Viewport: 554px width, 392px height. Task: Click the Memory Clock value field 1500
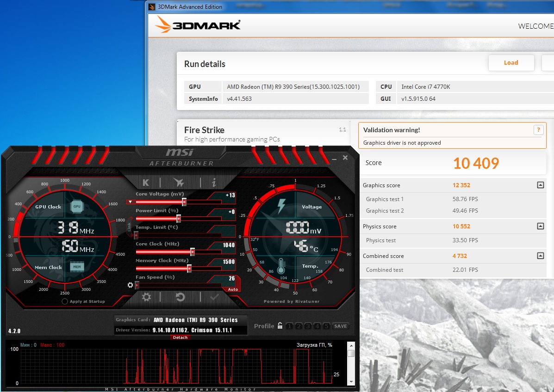(x=228, y=262)
